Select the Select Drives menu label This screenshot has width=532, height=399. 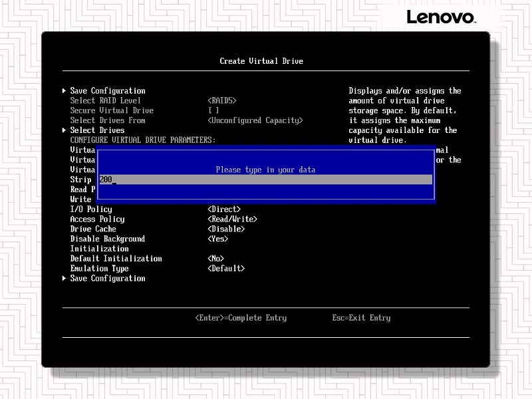(97, 130)
